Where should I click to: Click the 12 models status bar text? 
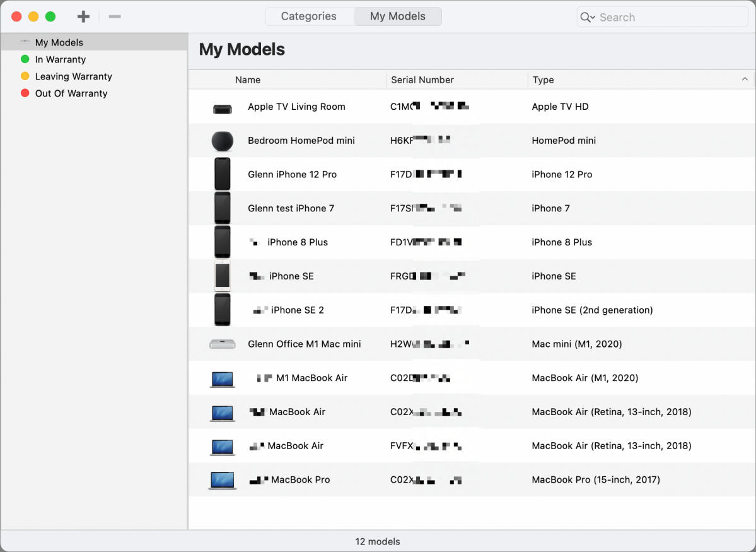pyautogui.click(x=378, y=541)
